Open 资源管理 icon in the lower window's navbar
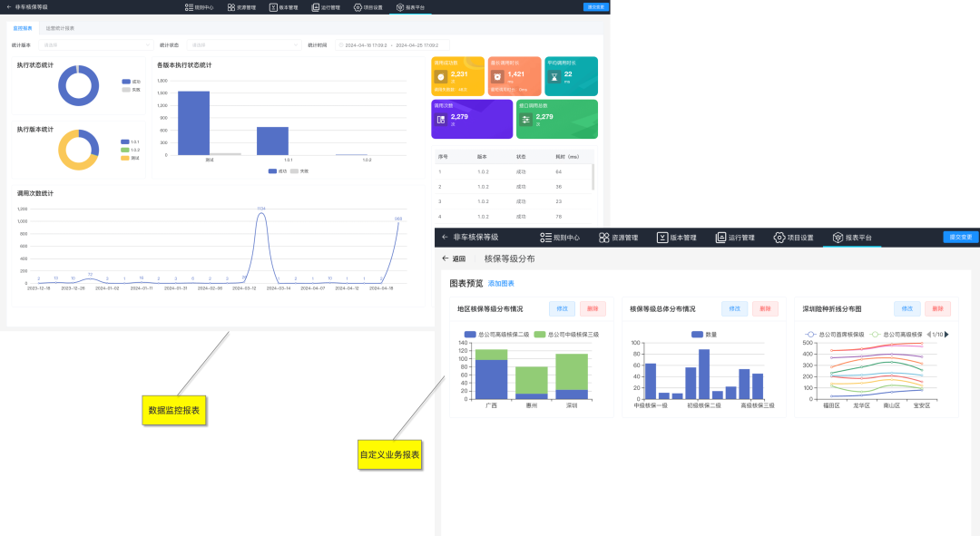The width and height of the screenshot is (980, 536). pyautogui.click(x=604, y=238)
